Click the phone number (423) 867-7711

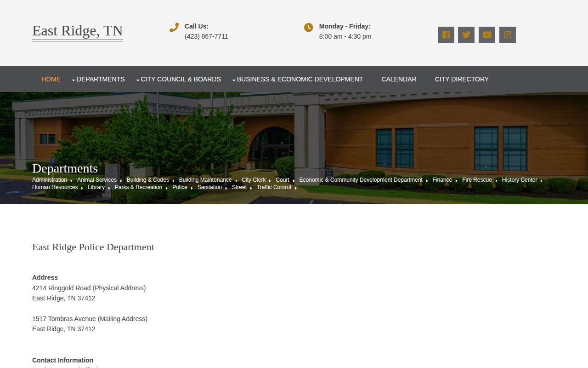point(206,36)
